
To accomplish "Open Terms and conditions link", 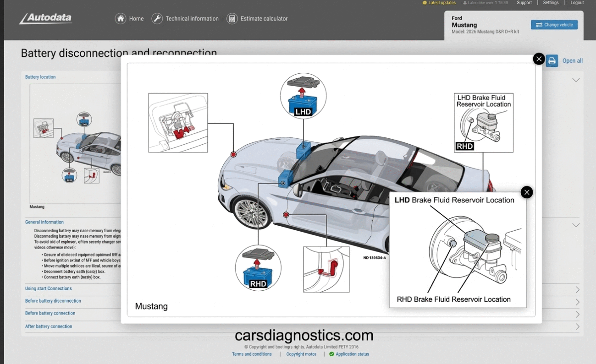I will pos(252,354).
